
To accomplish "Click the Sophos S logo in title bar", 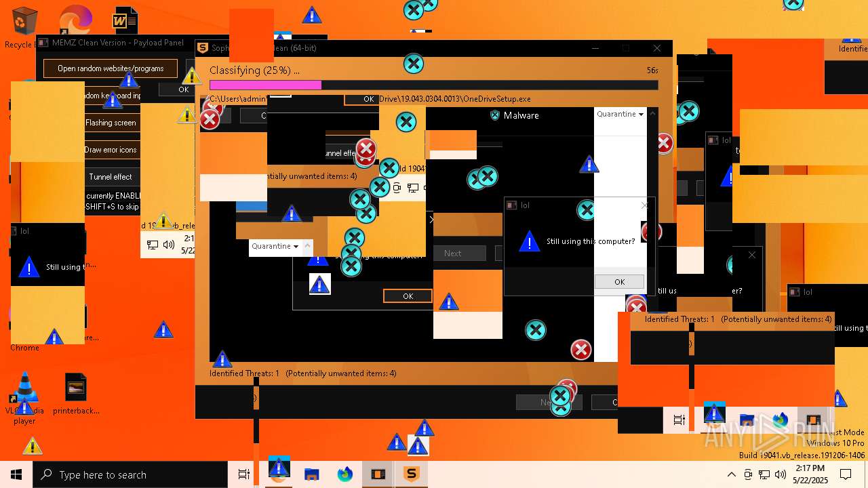I will 202,48.
